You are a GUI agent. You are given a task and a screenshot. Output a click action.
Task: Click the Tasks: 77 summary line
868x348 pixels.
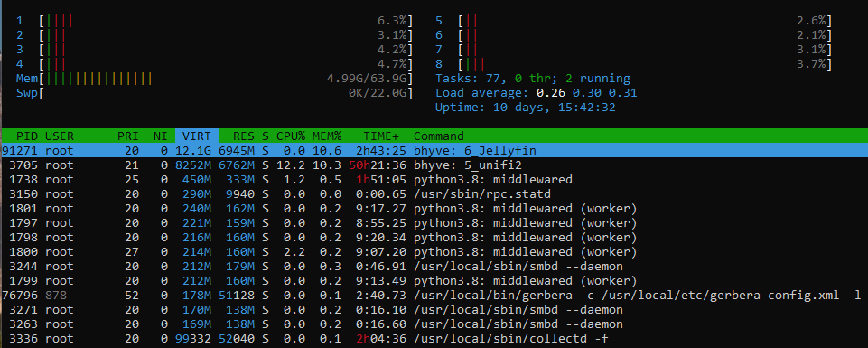[533, 79]
